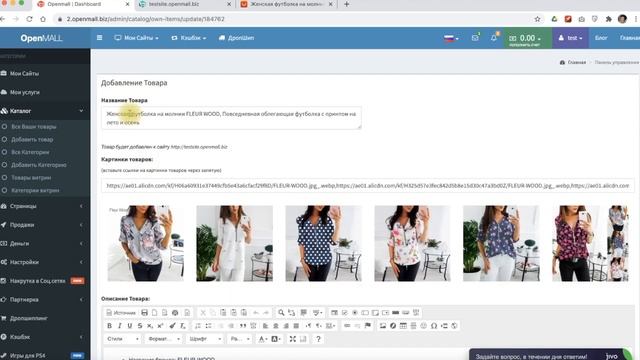Save document icon in editor toolbar
This screenshot has height=360, width=640.
[144, 313]
